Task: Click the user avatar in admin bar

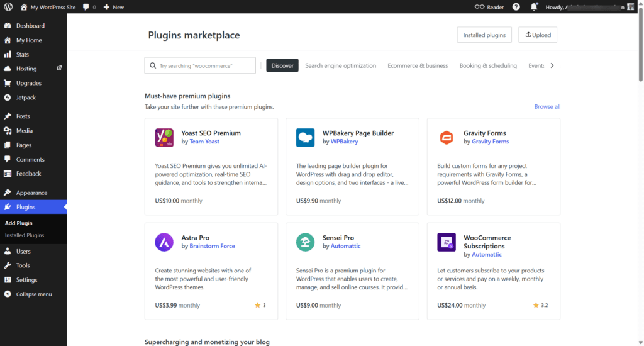Action: pyautogui.click(x=631, y=7)
